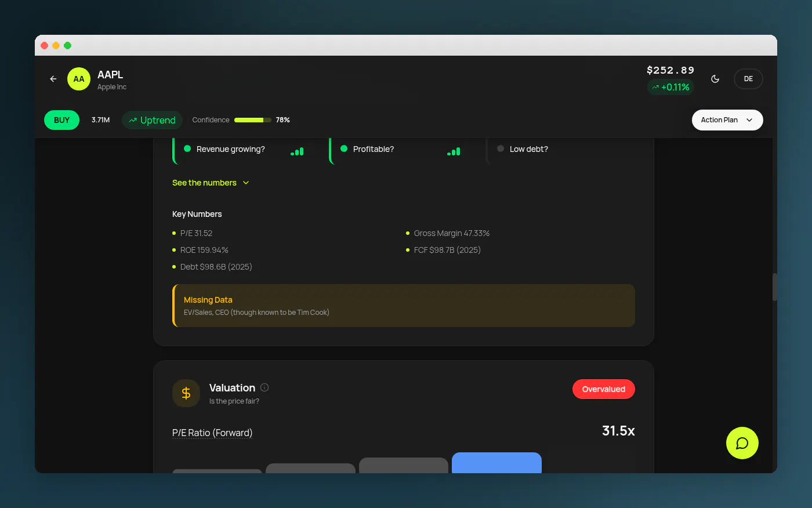This screenshot has height=508, width=812.
Task: Go back using the left arrow
Action: click(53, 79)
